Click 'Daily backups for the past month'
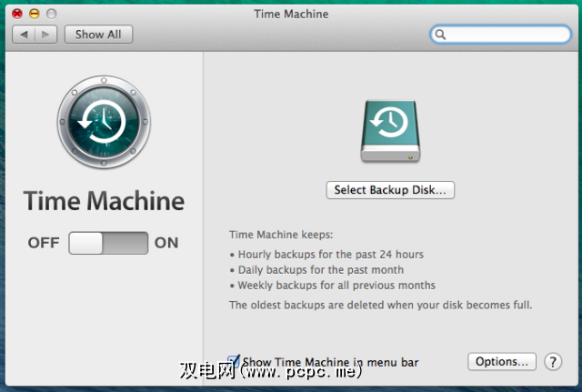The height and width of the screenshot is (392, 582). (321, 270)
